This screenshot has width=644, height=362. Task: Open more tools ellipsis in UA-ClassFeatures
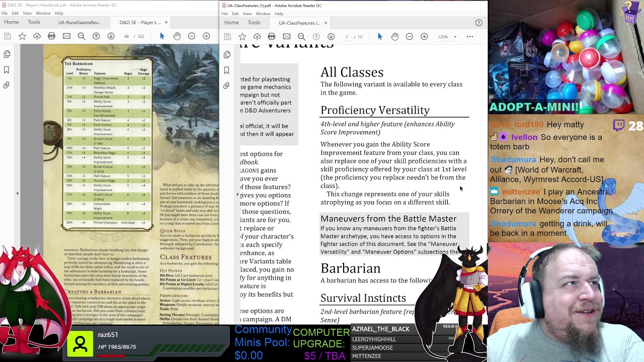tap(470, 36)
